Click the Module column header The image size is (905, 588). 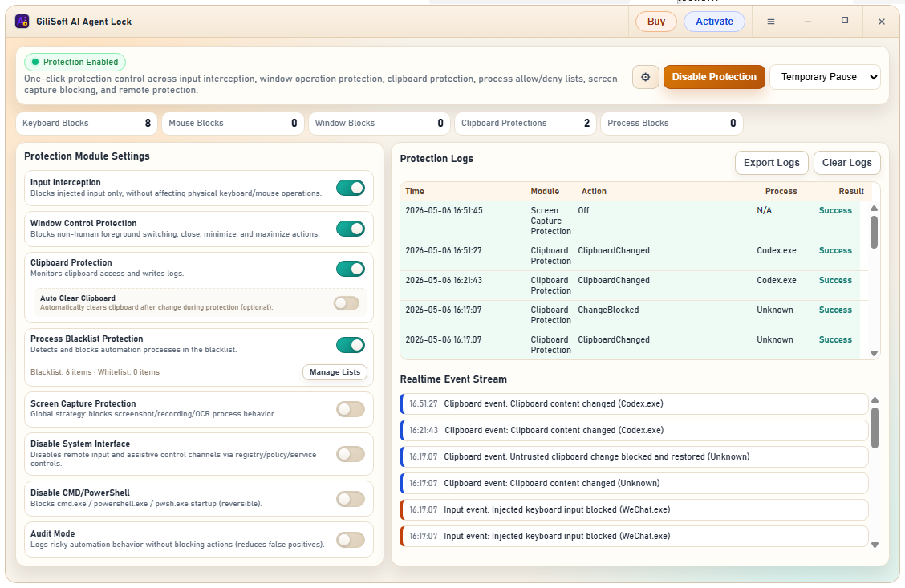click(x=545, y=191)
